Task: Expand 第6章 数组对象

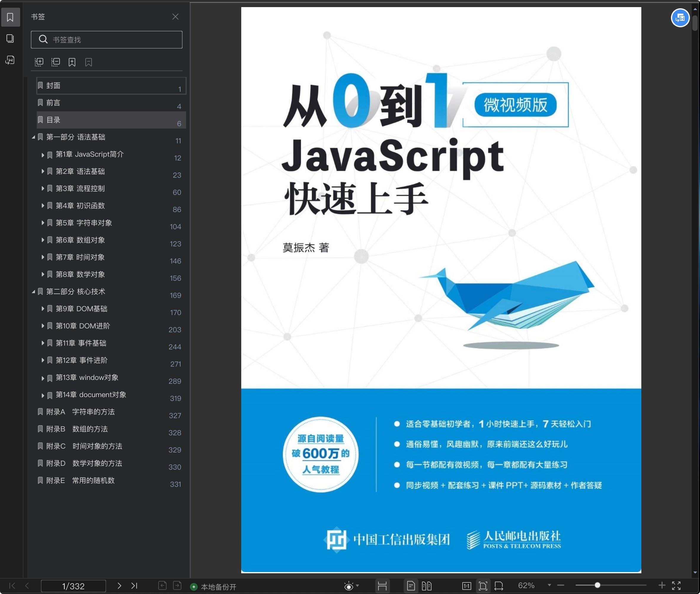Action: point(43,240)
